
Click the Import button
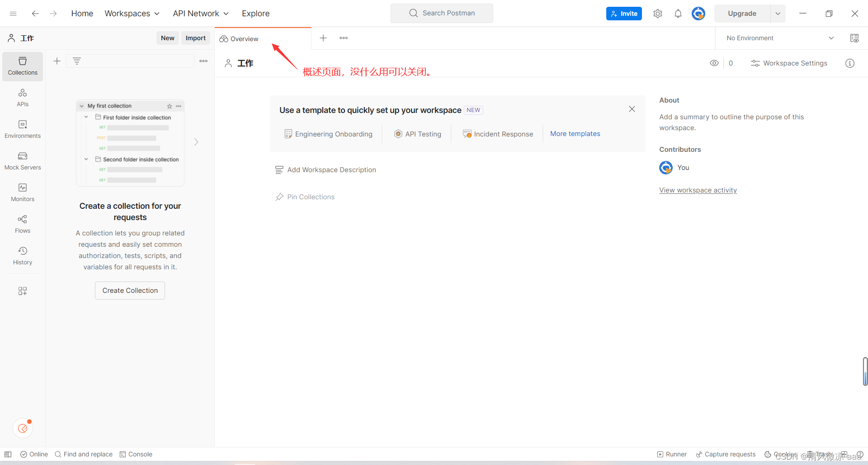coord(196,38)
